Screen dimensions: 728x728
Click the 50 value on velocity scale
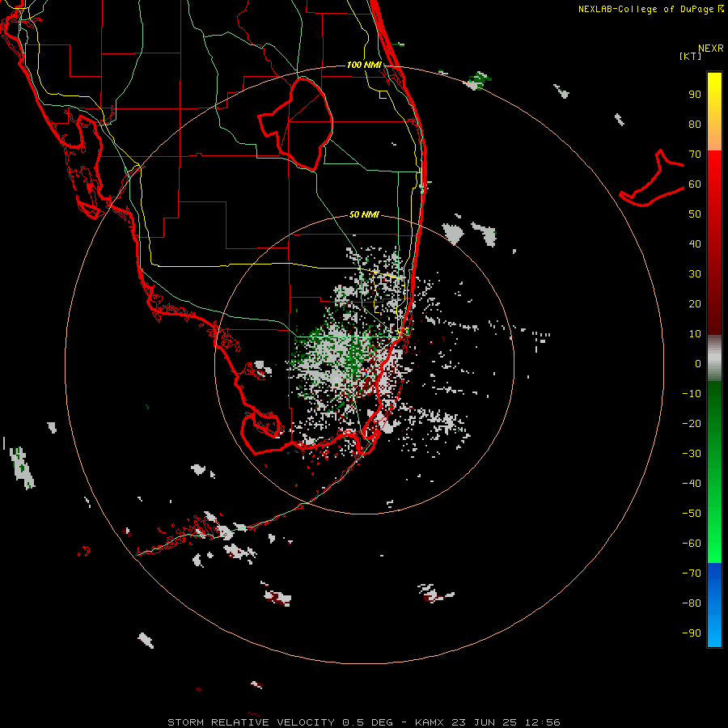pos(695,214)
